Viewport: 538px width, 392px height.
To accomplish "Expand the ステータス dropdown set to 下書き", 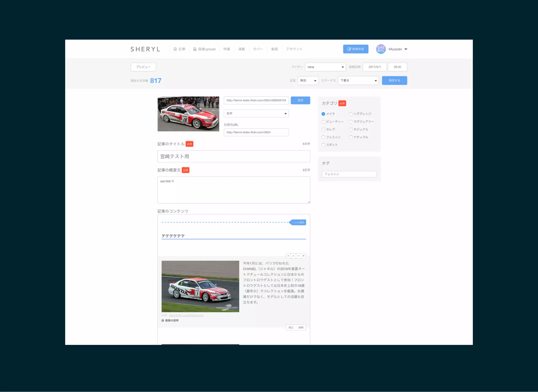I will click(x=358, y=81).
